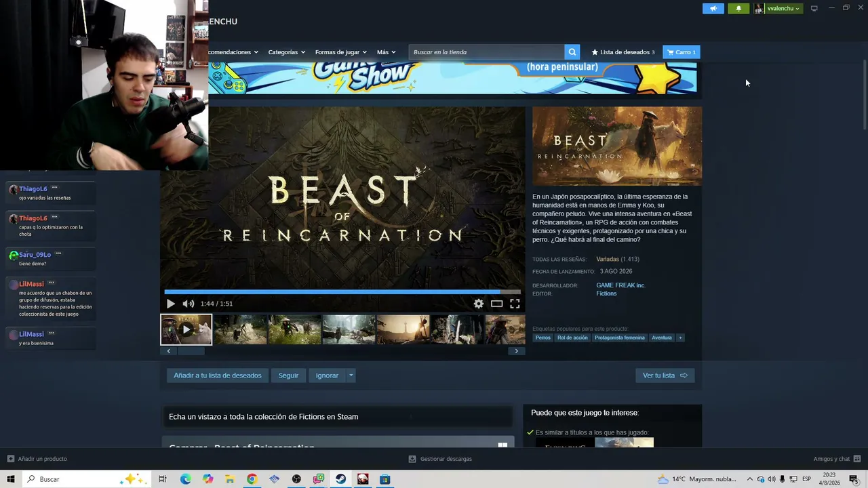Open Gestionar descargas
The width and height of the screenshot is (868, 488).
click(440, 459)
